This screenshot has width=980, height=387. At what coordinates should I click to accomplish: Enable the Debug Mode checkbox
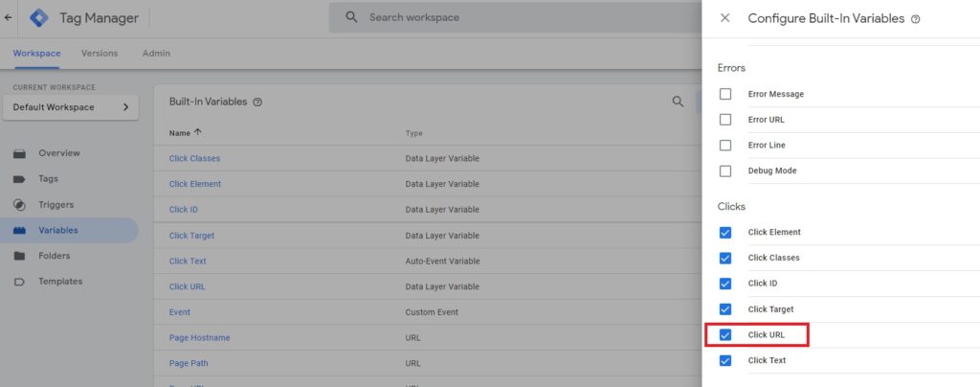tap(725, 171)
